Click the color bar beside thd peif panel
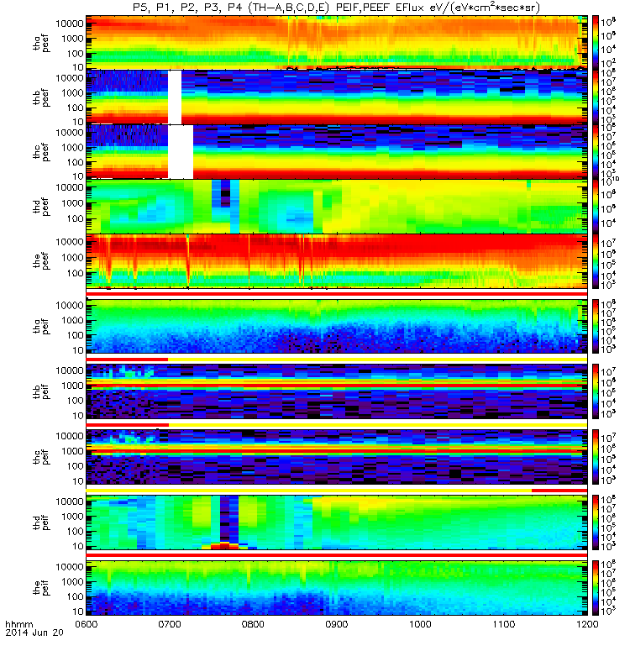This screenshot has height=672, width=630. point(596,522)
